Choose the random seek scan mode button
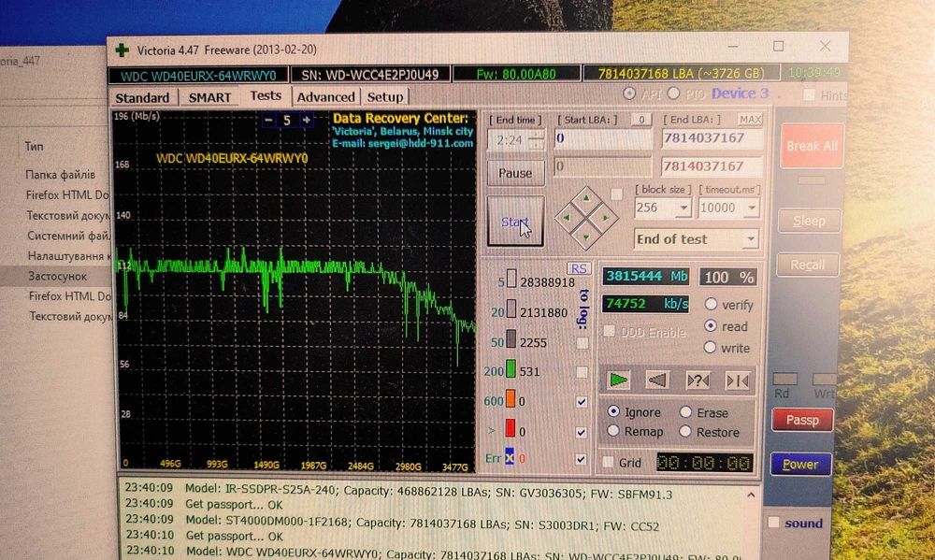 click(x=698, y=381)
